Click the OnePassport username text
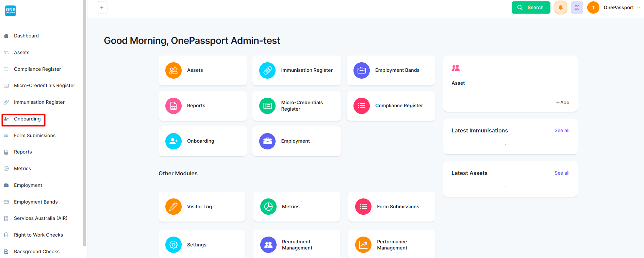The width and height of the screenshot is (644, 258). pos(618,7)
